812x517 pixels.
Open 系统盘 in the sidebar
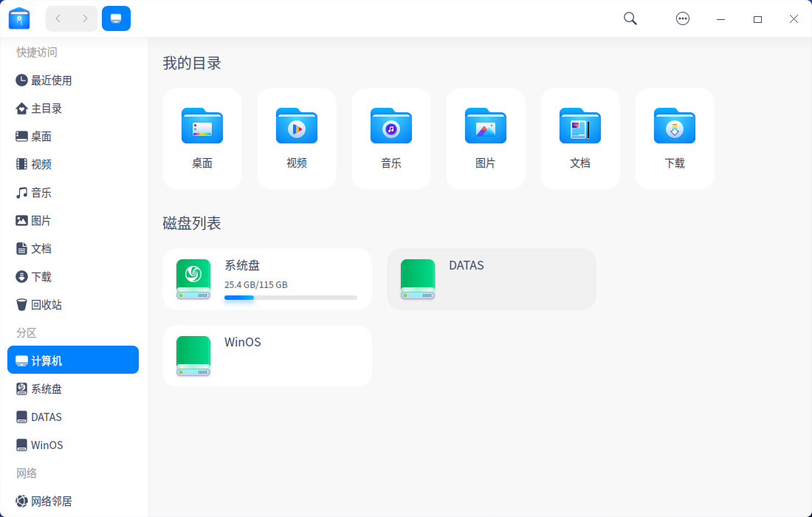tap(73, 389)
